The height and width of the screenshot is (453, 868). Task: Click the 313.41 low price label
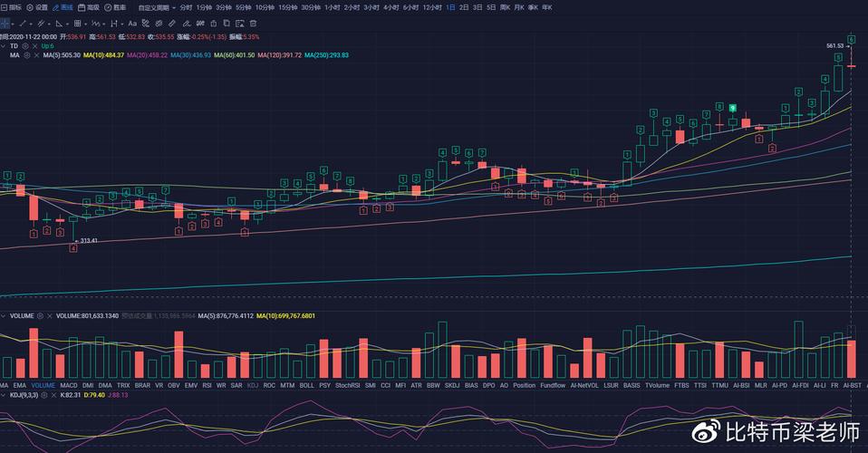tap(89, 241)
